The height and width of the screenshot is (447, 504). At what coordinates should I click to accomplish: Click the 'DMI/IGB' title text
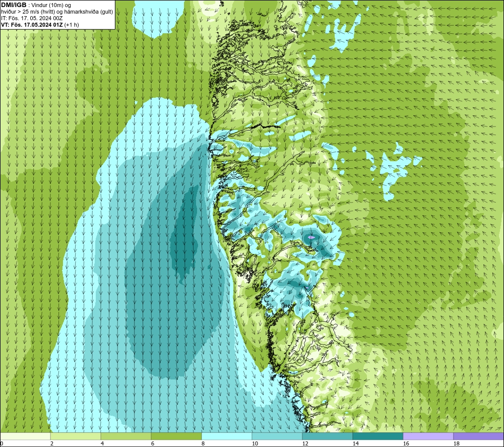tap(14, 5)
